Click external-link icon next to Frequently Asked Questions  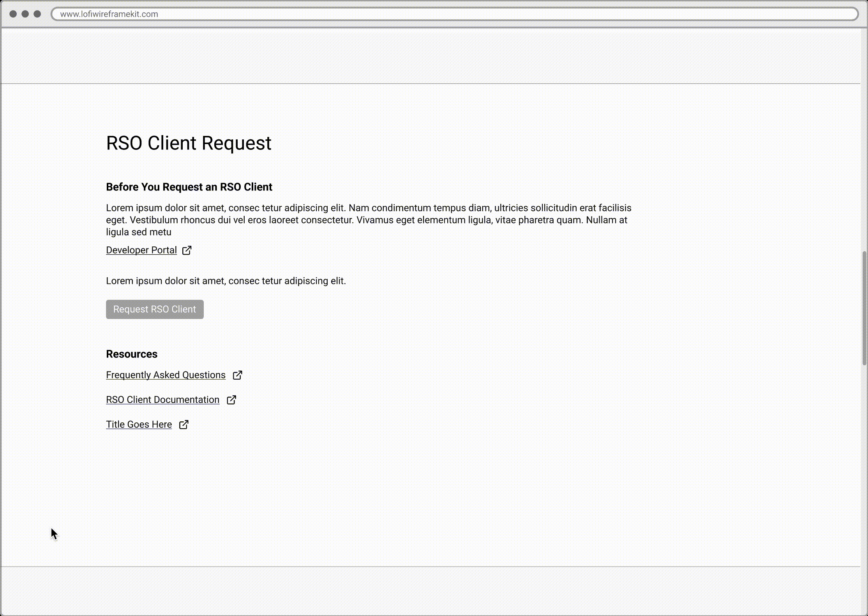point(237,375)
